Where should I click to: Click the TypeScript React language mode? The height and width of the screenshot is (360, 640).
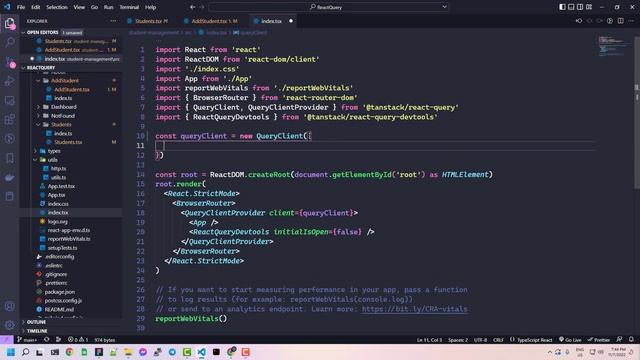click(x=531, y=340)
